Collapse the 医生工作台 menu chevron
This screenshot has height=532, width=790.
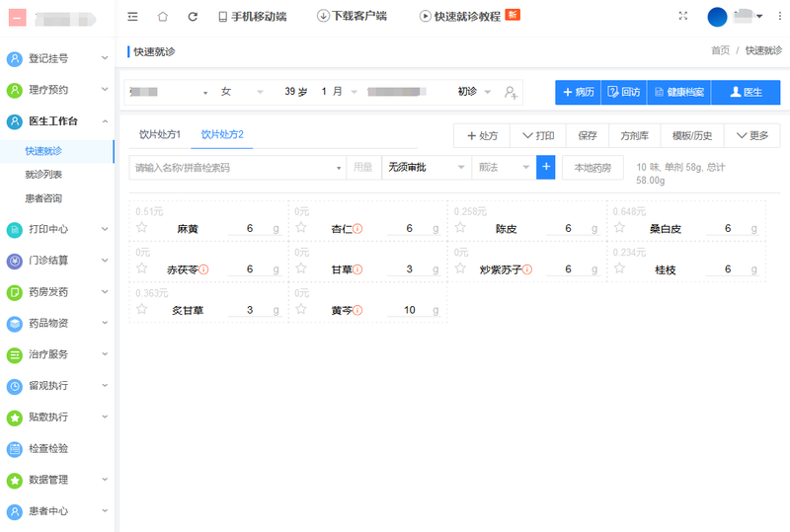point(105,120)
